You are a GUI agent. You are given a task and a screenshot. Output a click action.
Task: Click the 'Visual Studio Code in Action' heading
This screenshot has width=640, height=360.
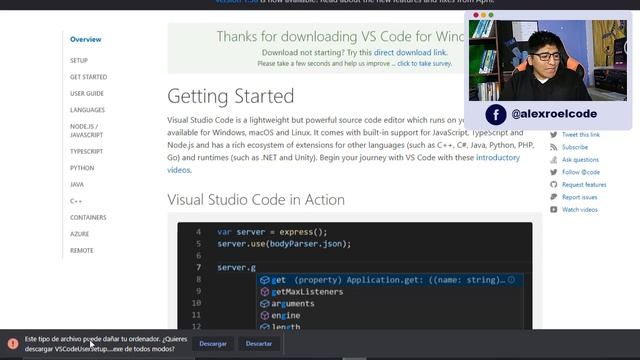coord(256,200)
